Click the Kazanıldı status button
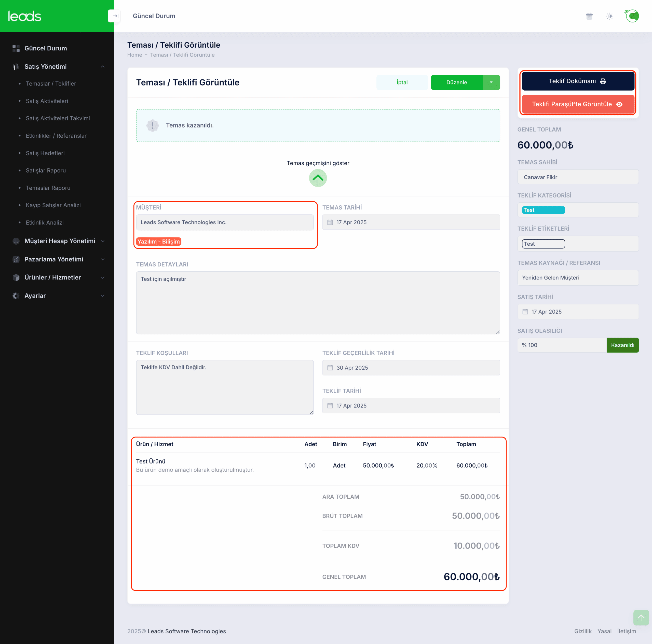Viewport: 652px width, 644px height. 623,345
